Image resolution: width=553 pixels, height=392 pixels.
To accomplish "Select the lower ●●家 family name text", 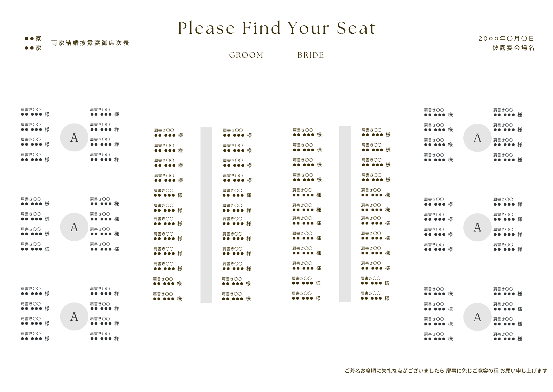I will pos(33,48).
